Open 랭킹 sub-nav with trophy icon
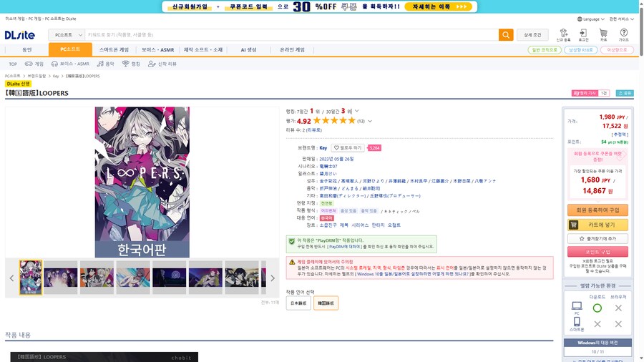The height and width of the screenshot is (362, 644). click(x=131, y=64)
